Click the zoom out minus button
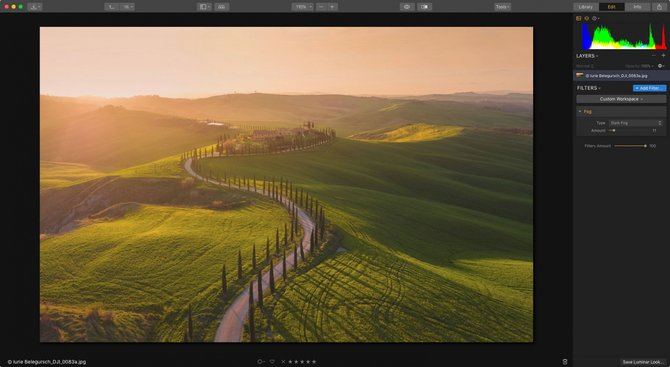This screenshot has height=367, width=670. point(321,7)
